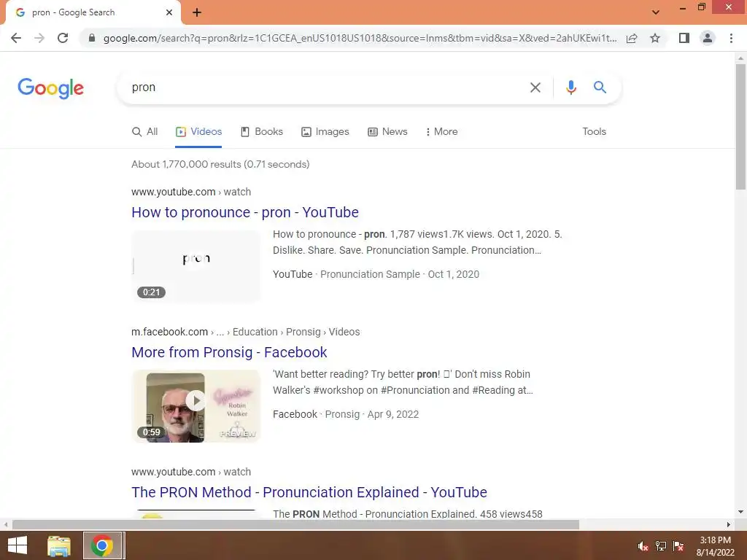Viewport: 747px width, 560px height.
Task: Click the muted volume tray icon
Action: point(643,546)
